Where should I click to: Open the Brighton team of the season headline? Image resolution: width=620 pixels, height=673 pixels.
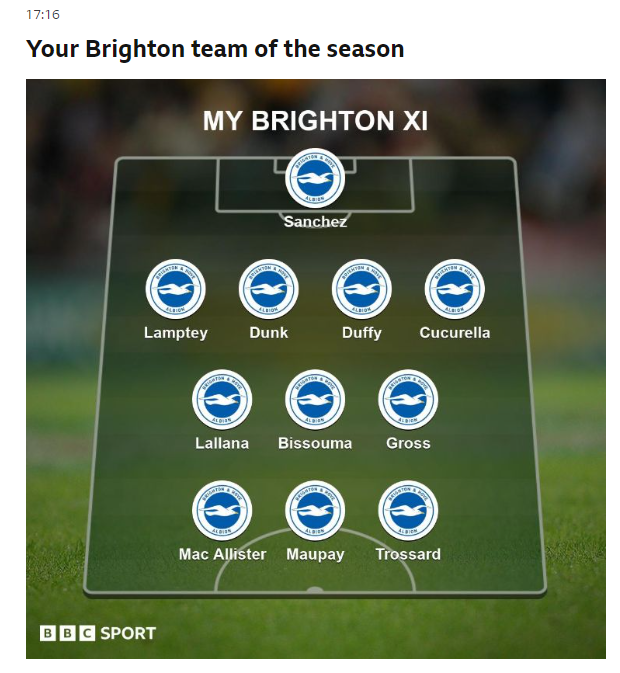point(215,49)
